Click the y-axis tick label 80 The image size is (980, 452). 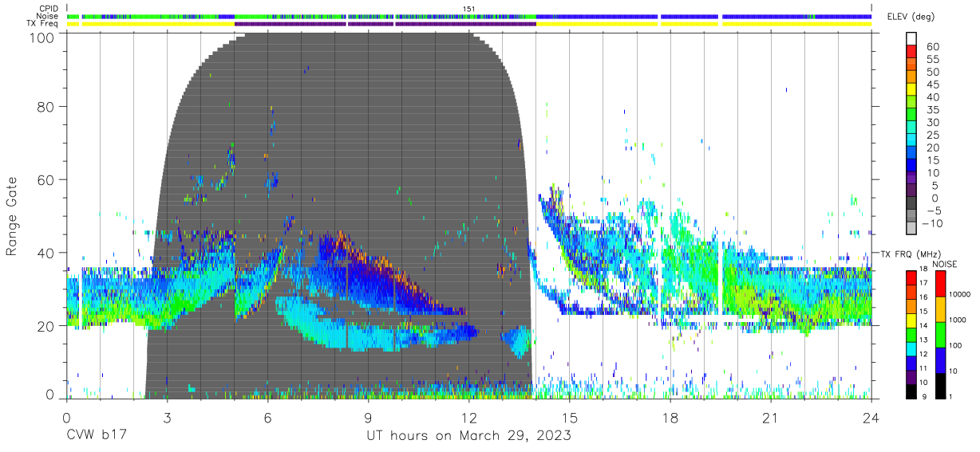click(45, 106)
